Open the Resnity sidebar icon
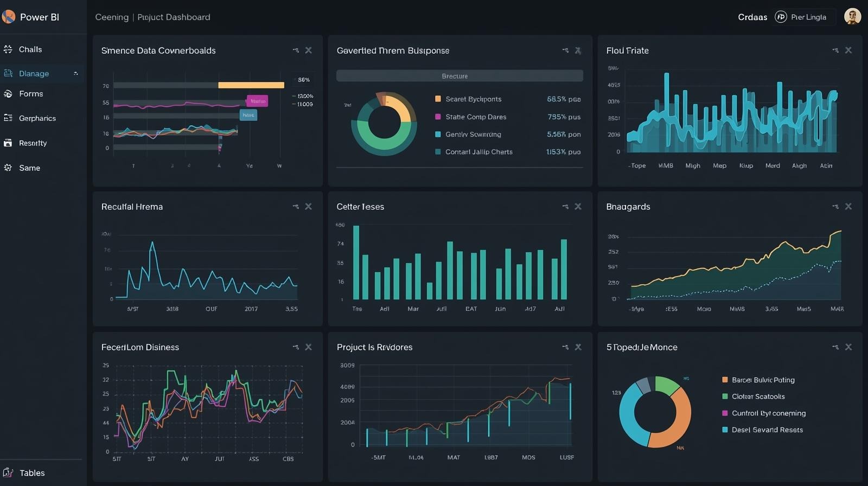The height and width of the screenshot is (486, 868). click(8, 143)
